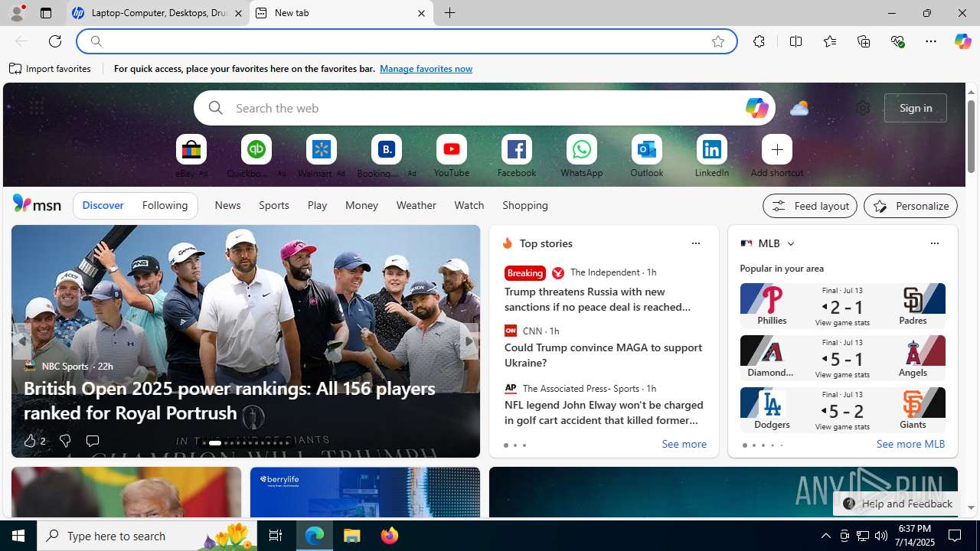Open Favorites hub in toolbar
The height and width of the screenshot is (551, 980).
(x=829, y=41)
